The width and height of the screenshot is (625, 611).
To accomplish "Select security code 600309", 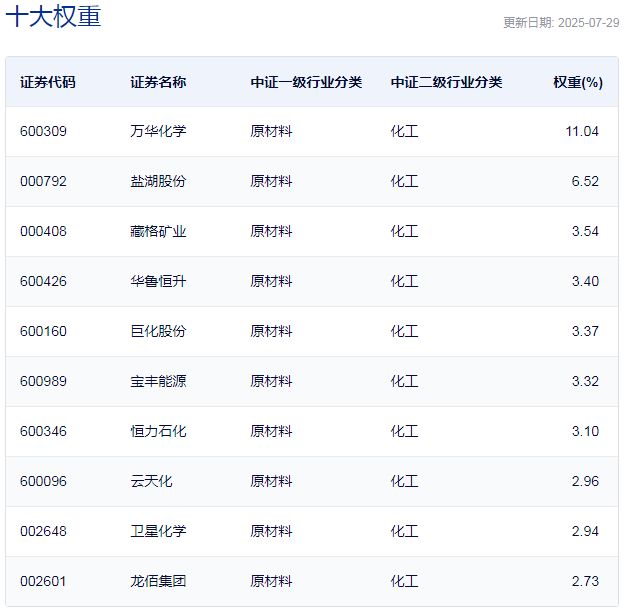I will pos(43,131).
